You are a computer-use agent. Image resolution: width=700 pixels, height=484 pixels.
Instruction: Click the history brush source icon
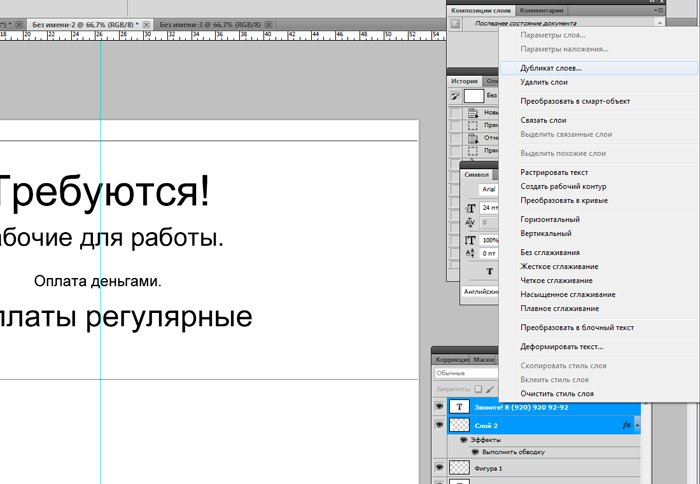click(456, 96)
